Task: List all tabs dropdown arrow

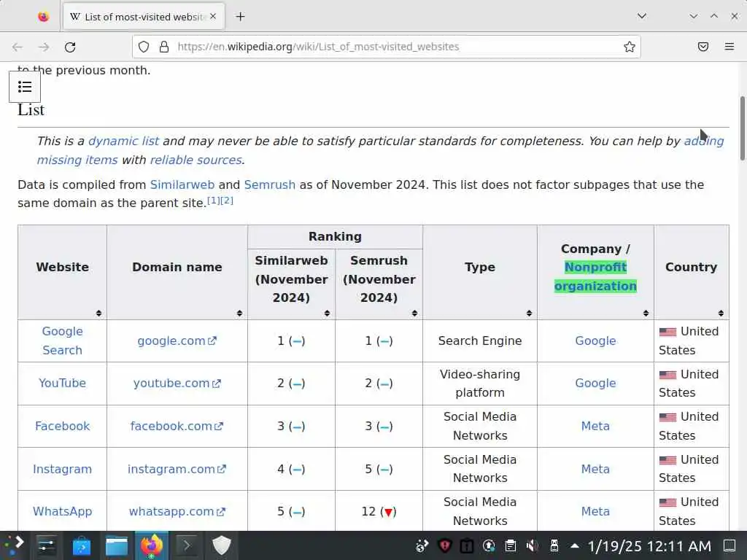Action: [x=642, y=16]
